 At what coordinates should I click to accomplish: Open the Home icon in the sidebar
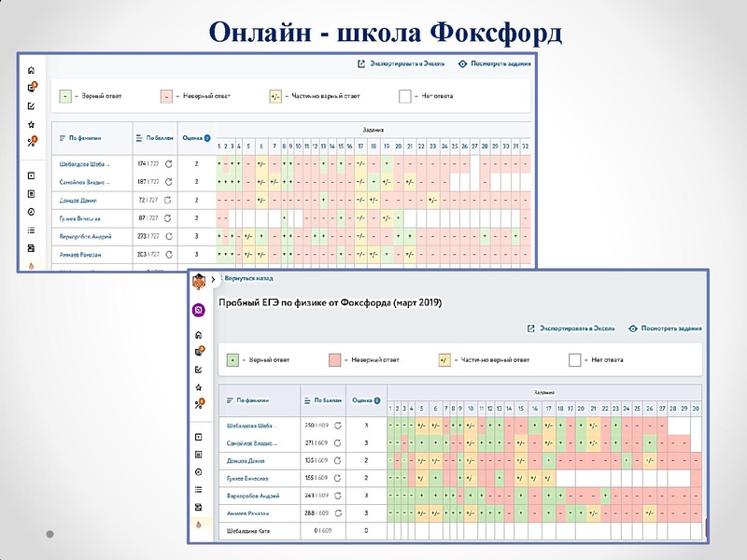(x=199, y=333)
